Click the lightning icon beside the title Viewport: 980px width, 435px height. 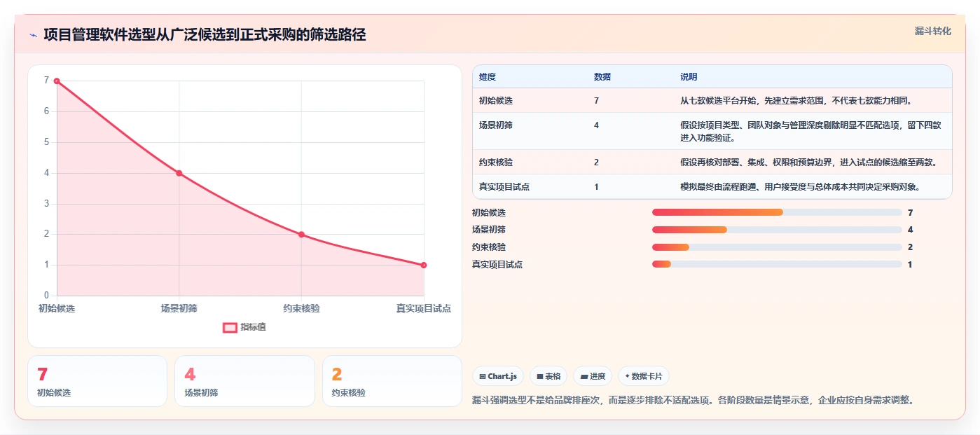[33, 35]
